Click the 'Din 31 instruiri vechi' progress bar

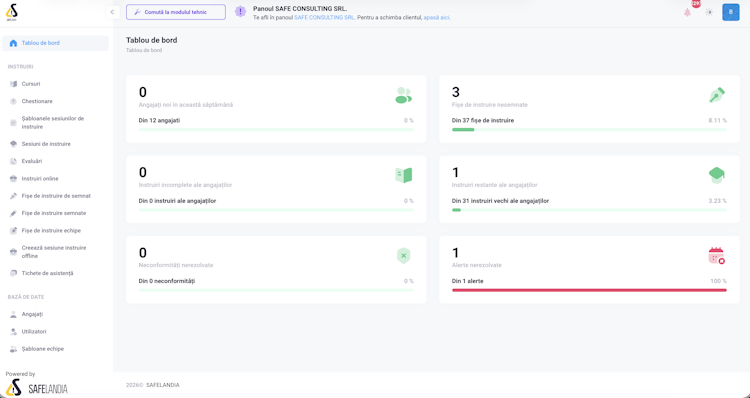pyautogui.click(x=589, y=210)
